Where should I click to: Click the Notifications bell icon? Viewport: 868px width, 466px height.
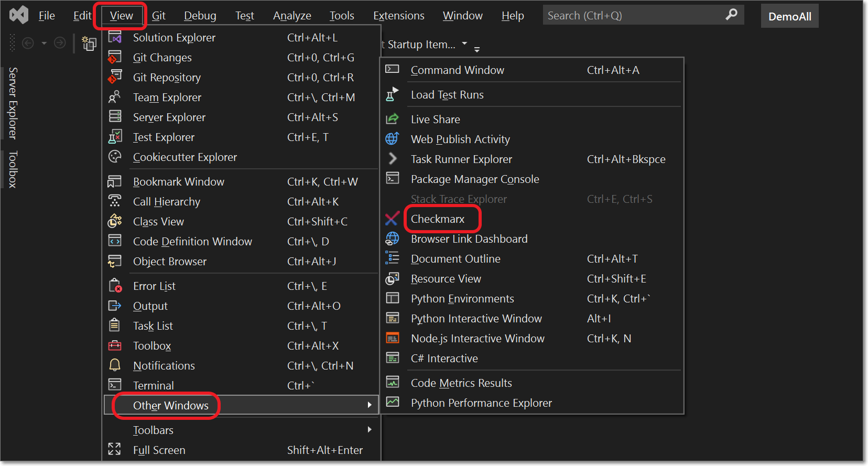coord(115,365)
